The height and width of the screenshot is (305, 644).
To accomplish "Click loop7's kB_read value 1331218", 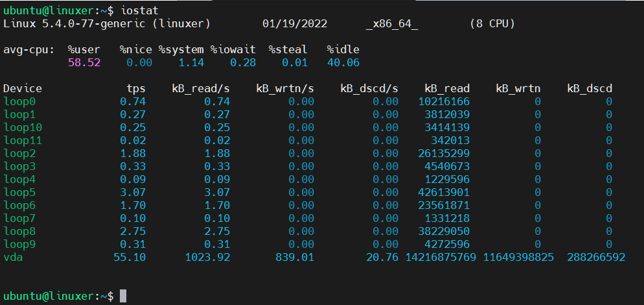I will click(x=447, y=218).
